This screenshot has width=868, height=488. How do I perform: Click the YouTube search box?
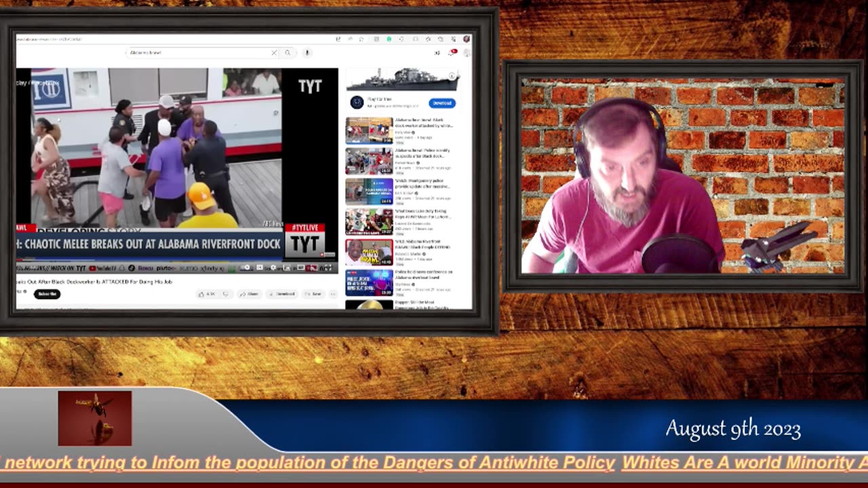[203, 52]
